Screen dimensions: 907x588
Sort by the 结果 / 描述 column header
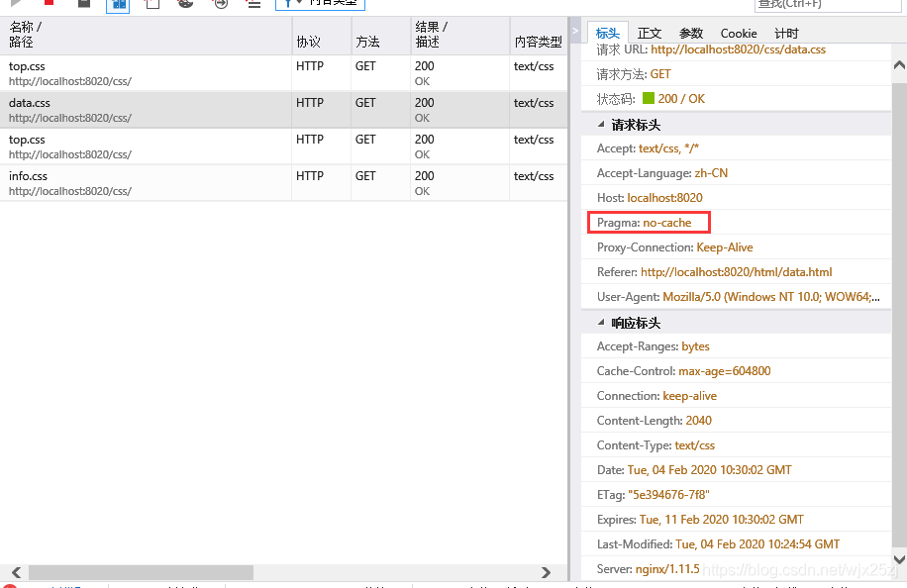(460, 36)
